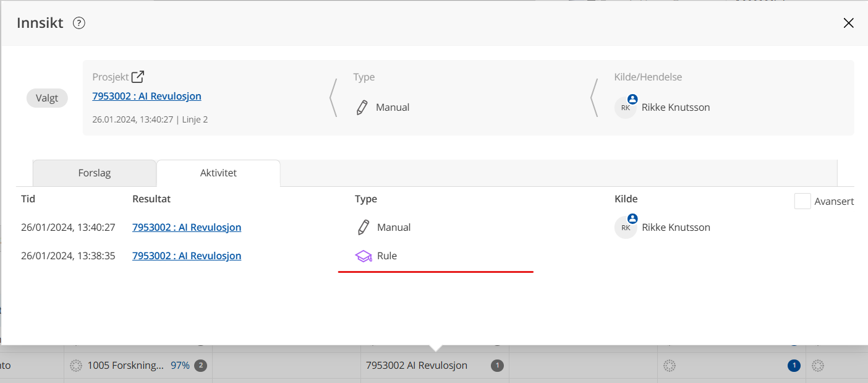
Task: Select the Aktivitet tab
Action: (218, 173)
